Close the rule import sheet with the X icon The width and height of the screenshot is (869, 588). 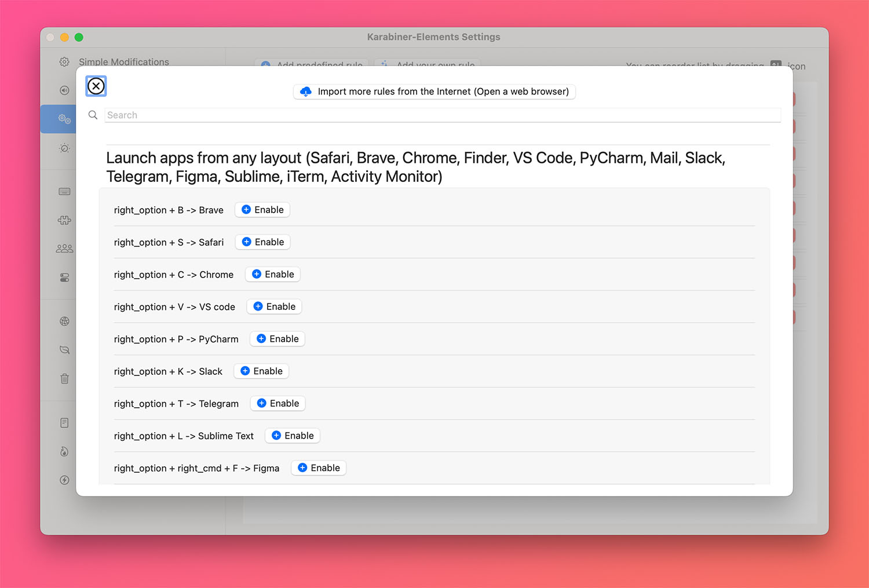tap(96, 86)
